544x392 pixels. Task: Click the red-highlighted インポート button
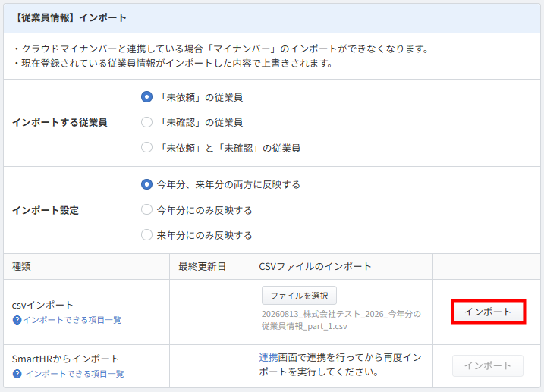pos(488,312)
